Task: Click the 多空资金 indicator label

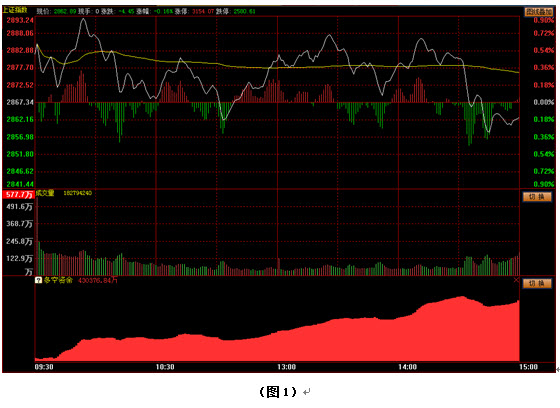Action: [58, 280]
